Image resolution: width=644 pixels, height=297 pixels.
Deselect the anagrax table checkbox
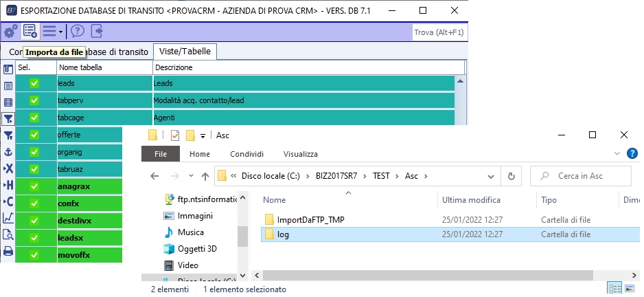(x=34, y=186)
